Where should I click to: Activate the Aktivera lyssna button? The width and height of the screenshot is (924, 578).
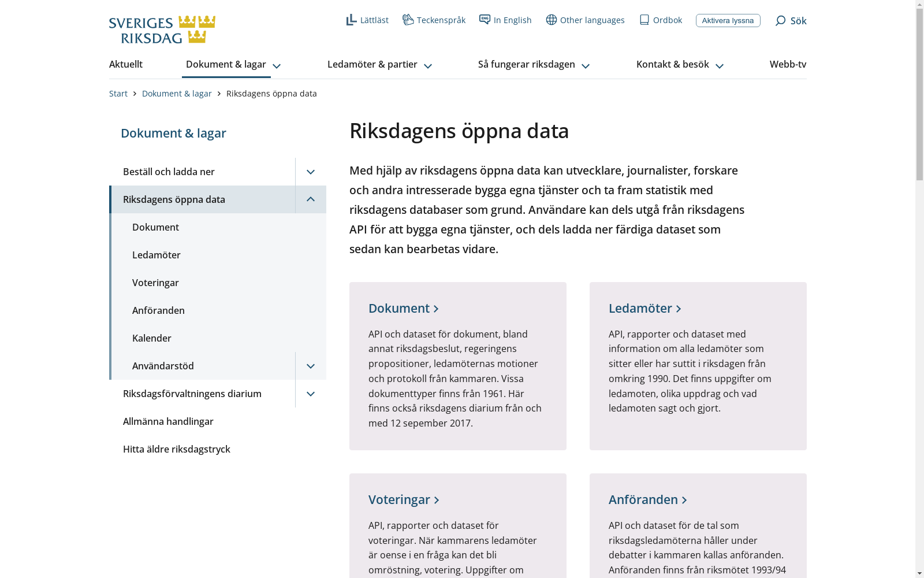[x=728, y=20]
